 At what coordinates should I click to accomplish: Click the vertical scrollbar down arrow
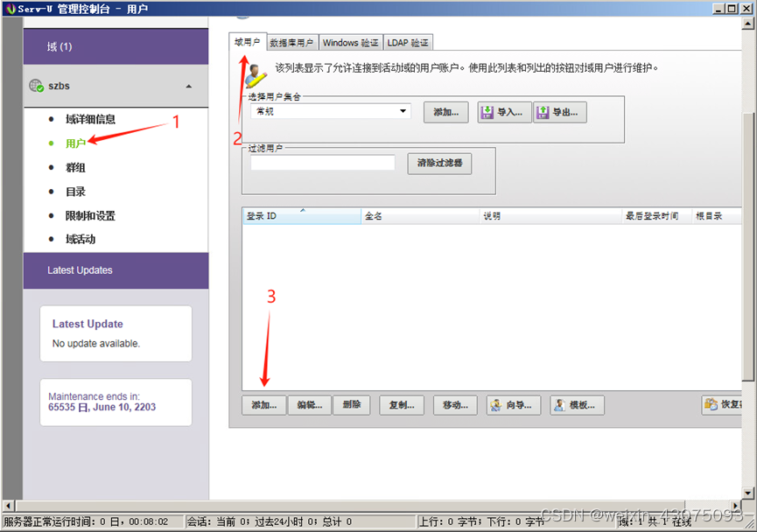(x=748, y=493)
